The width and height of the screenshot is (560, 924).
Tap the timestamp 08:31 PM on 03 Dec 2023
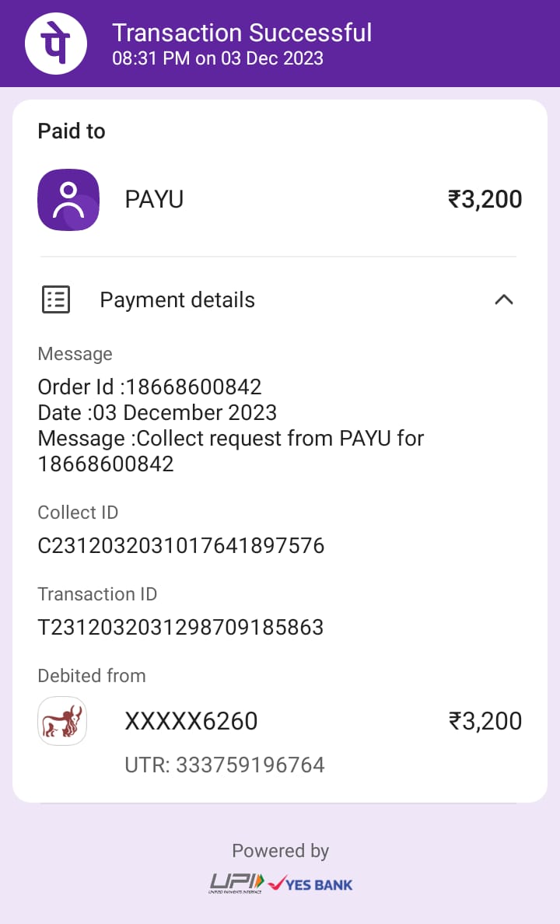tap(218, 58)
